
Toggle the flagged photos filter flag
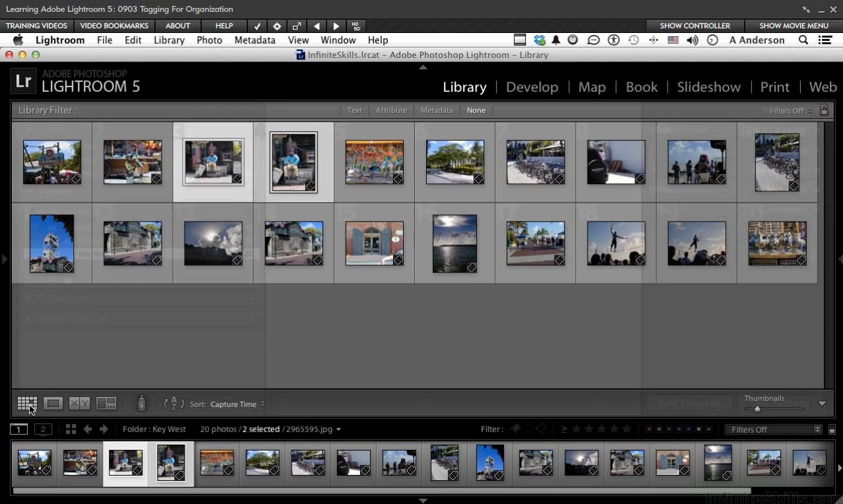coord(516,429)
